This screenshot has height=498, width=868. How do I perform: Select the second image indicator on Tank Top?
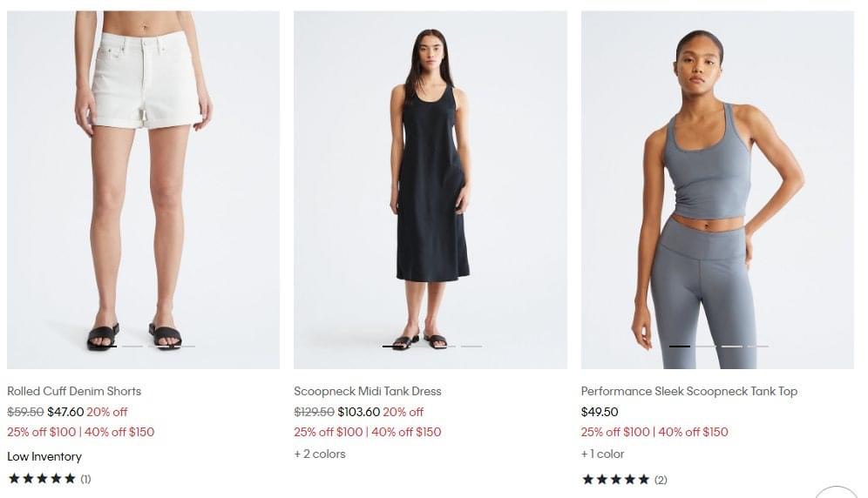tap(706, 347)
